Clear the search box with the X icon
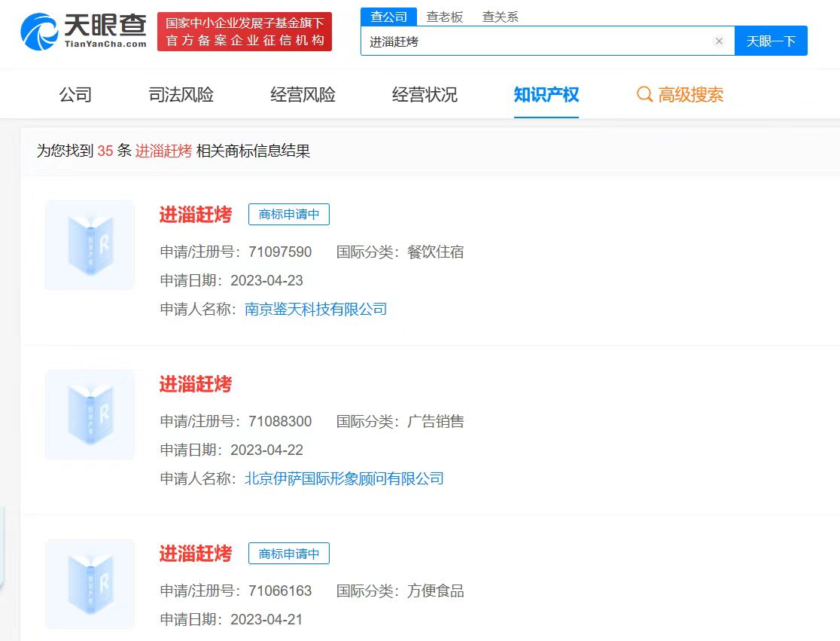The height and width of the screenshot is (641, 840). (719, 41)
